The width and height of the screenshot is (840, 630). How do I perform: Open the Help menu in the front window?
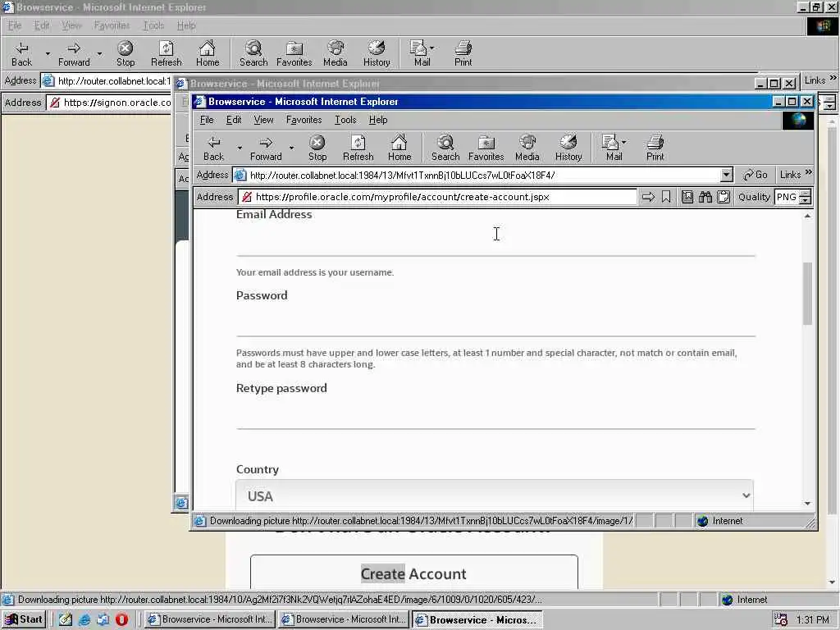pyautogui.click(x=378, y=120)
